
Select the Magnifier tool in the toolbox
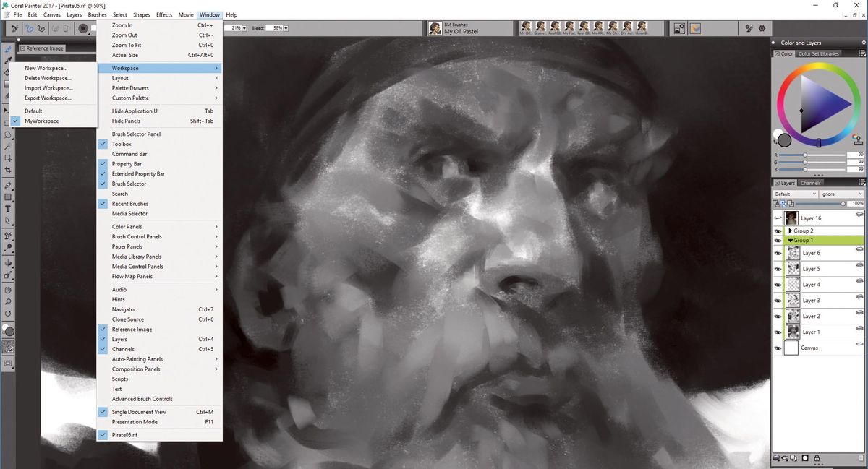coord(8,303)
